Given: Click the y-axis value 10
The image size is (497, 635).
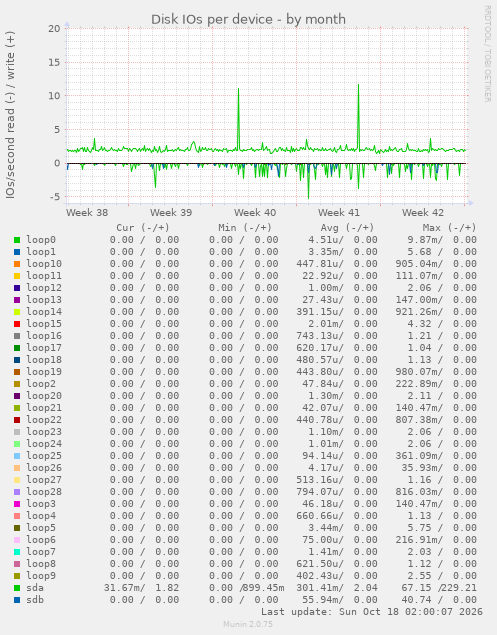Looking at the screenshot, I should (54, 96).
